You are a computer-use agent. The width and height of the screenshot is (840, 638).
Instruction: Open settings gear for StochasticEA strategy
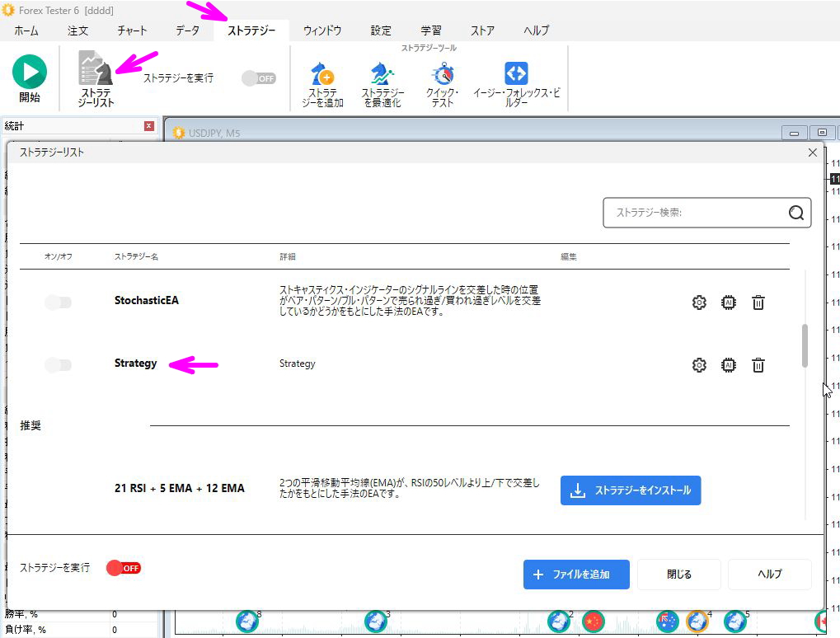click(x=699, y=303)
